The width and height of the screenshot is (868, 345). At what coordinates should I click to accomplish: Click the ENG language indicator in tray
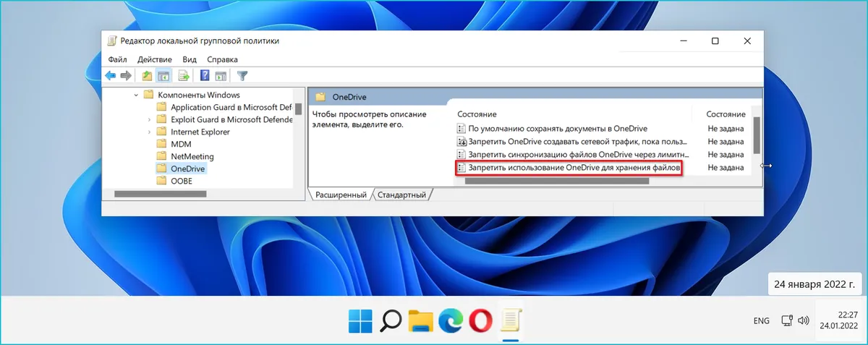click(x=762, y=320)
